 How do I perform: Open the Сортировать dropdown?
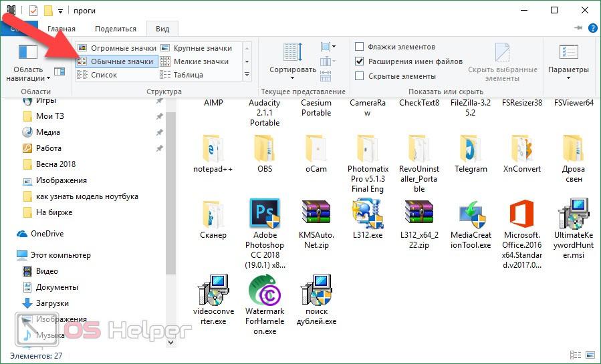click(293, 69)
